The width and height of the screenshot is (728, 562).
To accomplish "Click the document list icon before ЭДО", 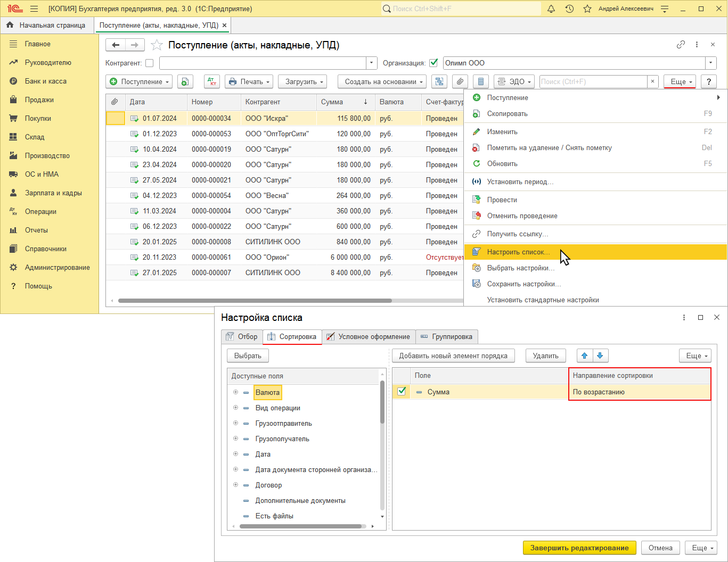I will click(481, 81).
